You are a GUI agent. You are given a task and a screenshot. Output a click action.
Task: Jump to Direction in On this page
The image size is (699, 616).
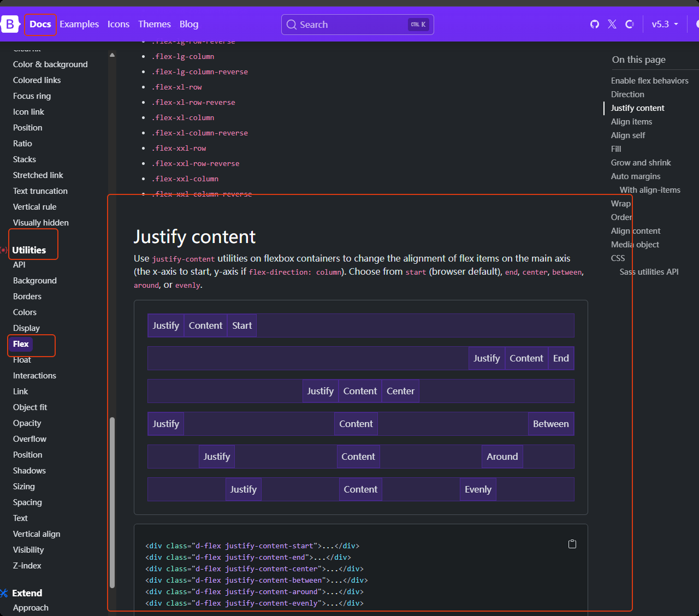[627, 94]
